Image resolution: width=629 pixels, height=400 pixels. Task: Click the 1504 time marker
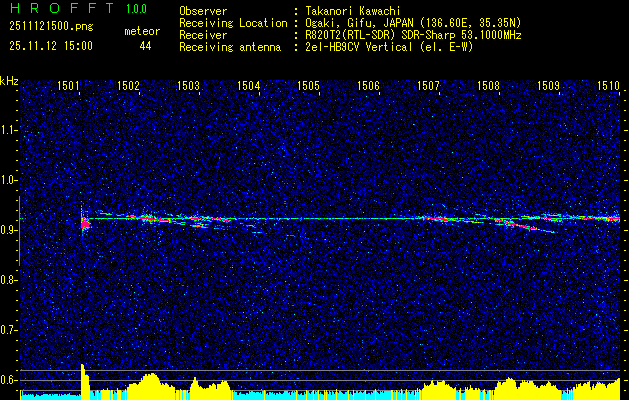(x=248, y=85)
